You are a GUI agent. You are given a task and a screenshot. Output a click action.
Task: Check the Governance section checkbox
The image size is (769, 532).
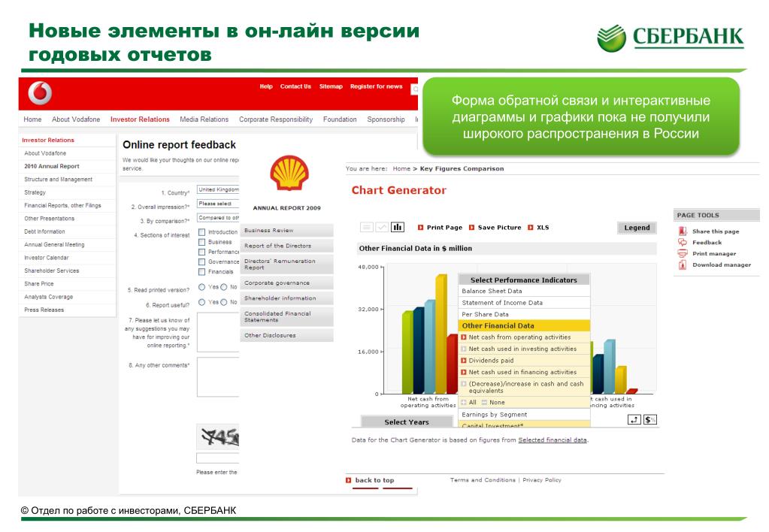coord(201,261)
